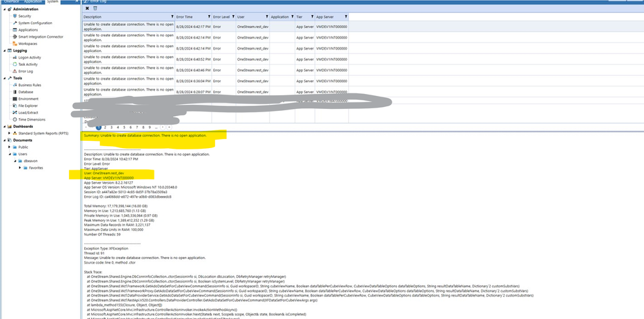This screenshot has width=644, height=319.
Task: Click the System Configuration wrench icon
Action: click(x=15, y=23)
